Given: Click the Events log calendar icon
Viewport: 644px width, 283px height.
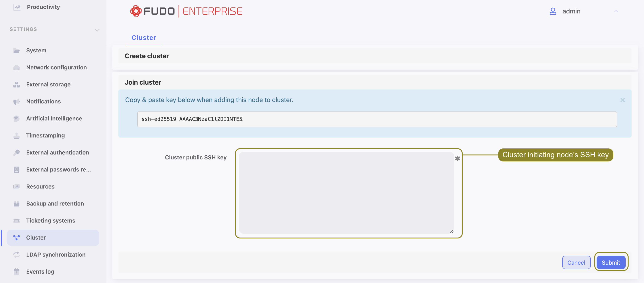Looking at the screenshot, I should [17, 272].
